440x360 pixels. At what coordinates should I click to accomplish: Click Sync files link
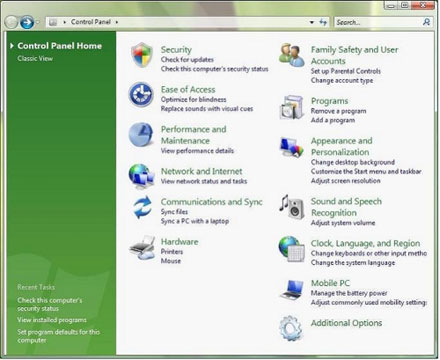coord(174,212)
